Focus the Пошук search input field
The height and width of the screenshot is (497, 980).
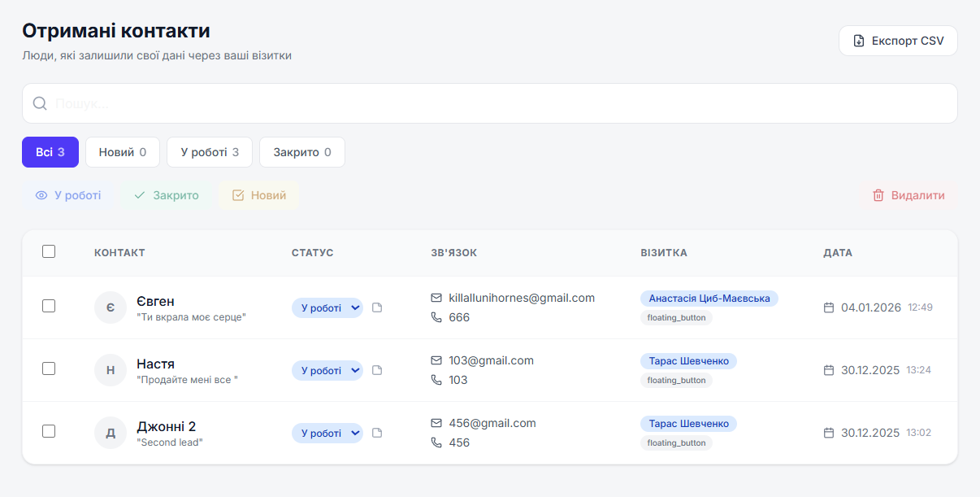point(489,103)
